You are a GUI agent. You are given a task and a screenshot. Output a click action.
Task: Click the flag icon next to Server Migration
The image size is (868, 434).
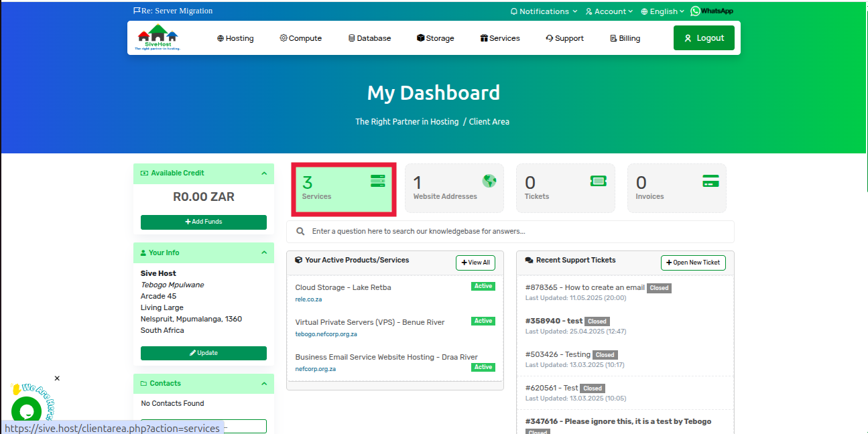pyautogui.click(x=137, y=11)
